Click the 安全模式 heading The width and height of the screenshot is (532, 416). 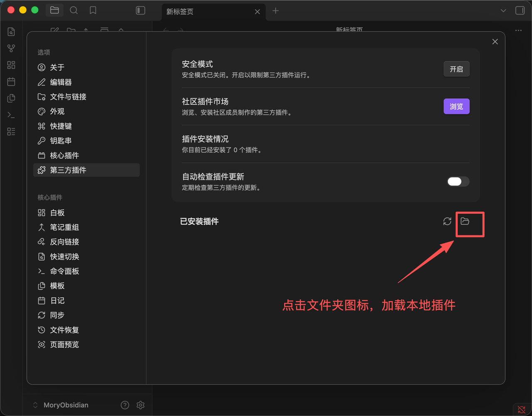pyautogui.click(x=197, y=64)
